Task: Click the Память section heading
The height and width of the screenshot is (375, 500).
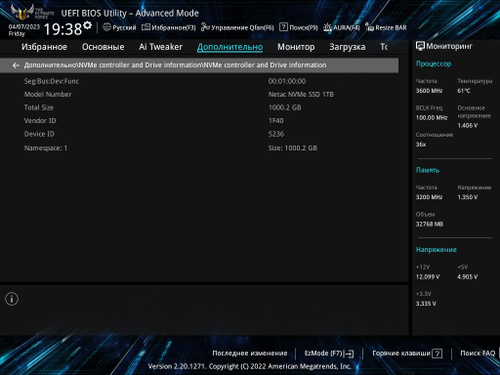Action: [428, 170]
